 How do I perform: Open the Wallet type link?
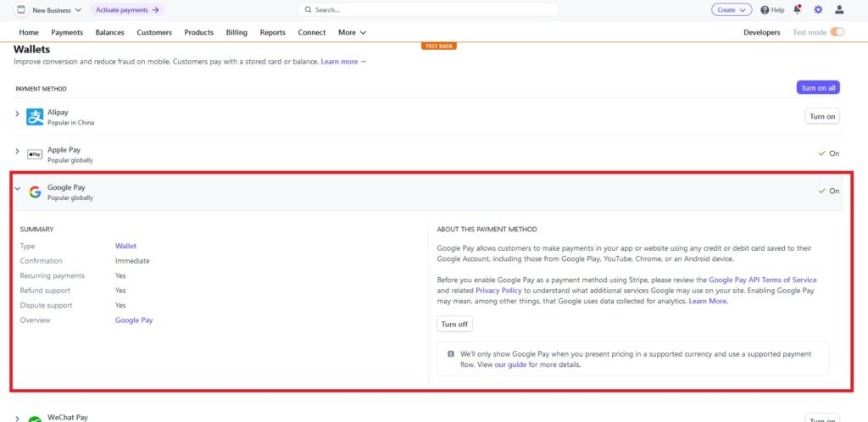pos(125,246)
